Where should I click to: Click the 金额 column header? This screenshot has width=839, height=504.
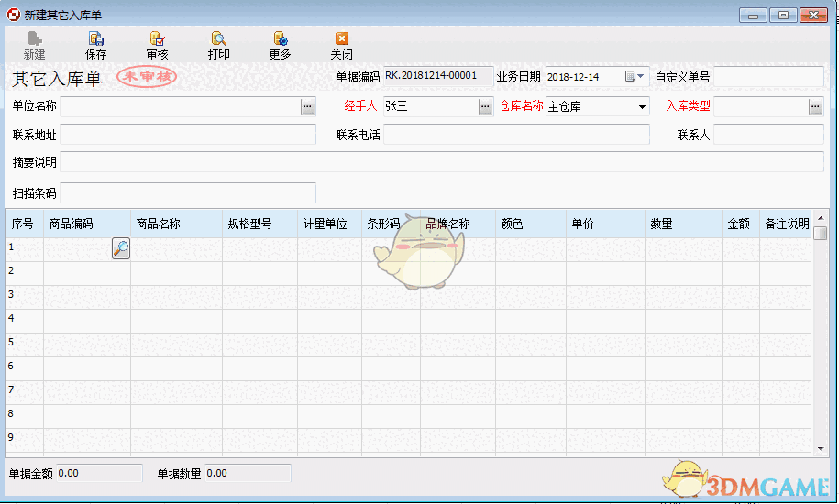(741, 224)
